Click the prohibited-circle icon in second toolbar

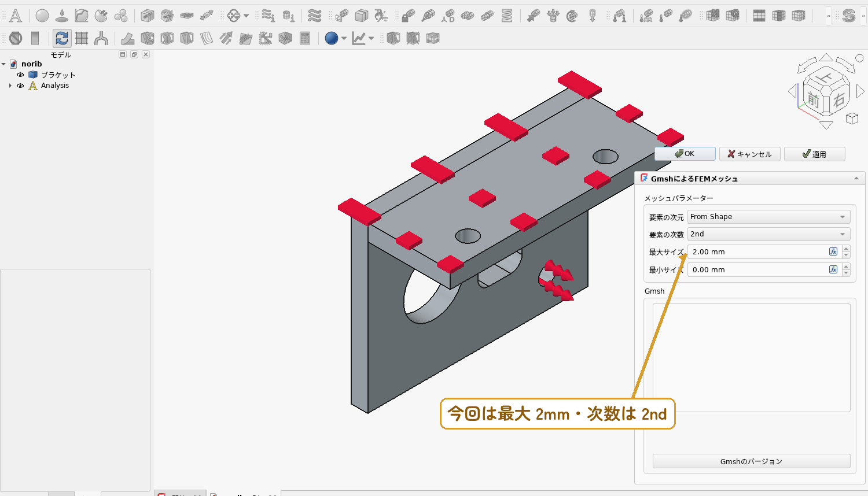[x=16, y=38]
